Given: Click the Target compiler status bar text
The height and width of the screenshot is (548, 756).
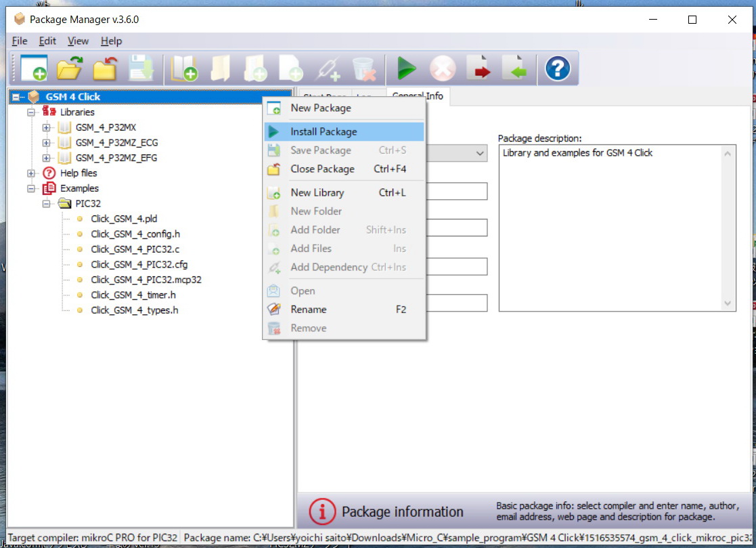Looking at the screenshot, I should pos(93,537).
